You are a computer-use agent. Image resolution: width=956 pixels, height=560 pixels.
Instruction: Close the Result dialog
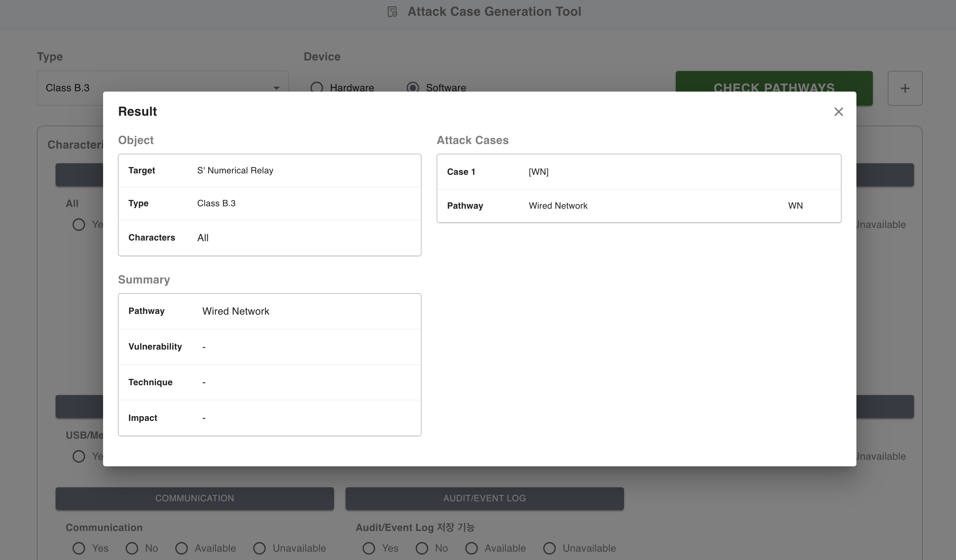[x=838, y=112]
